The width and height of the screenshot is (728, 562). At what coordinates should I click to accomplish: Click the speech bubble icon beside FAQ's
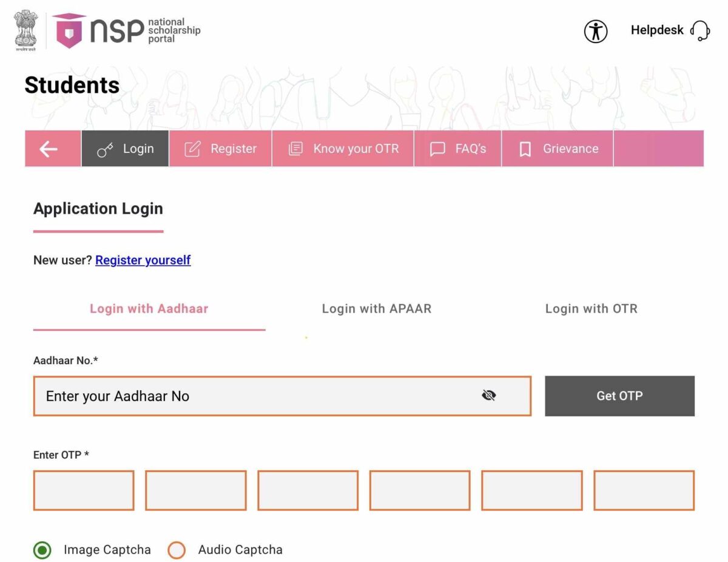437,150
